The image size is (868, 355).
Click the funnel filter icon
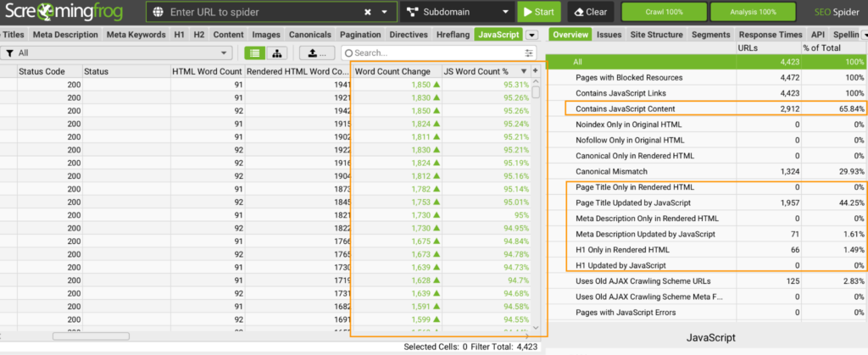9,53
